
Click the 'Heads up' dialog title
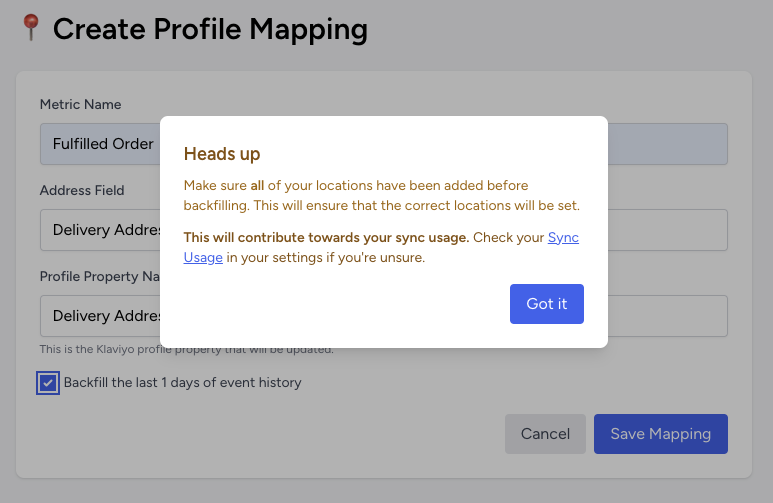pyautogui.click(x=222, y=154)
